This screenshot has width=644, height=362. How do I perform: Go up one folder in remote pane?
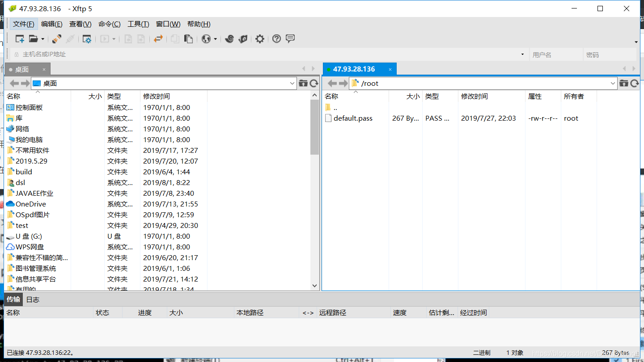(x=623, y=83)
